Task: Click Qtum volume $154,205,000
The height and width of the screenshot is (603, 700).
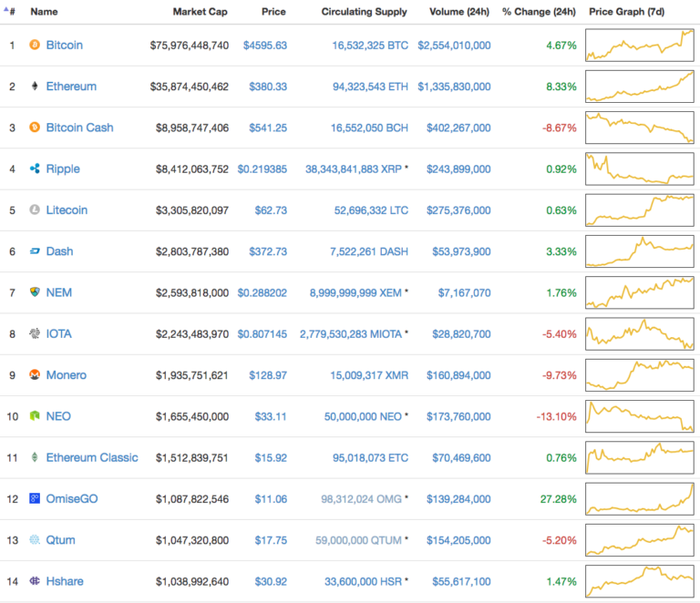Action: click(458, 540)
